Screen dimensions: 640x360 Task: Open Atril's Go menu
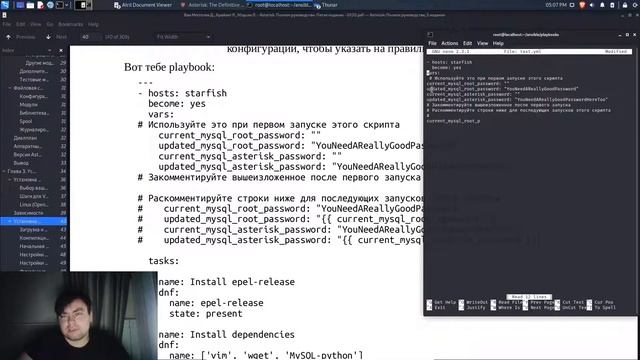click(x=50, y=24)
